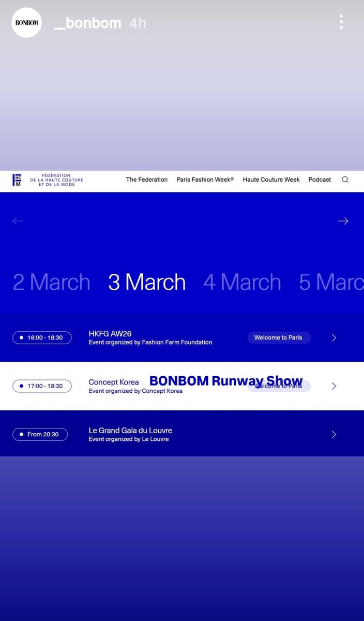Click the FHCM federation logo
Image resolution: width=364 pixels, height=621 pixels.
pos(18,180)
